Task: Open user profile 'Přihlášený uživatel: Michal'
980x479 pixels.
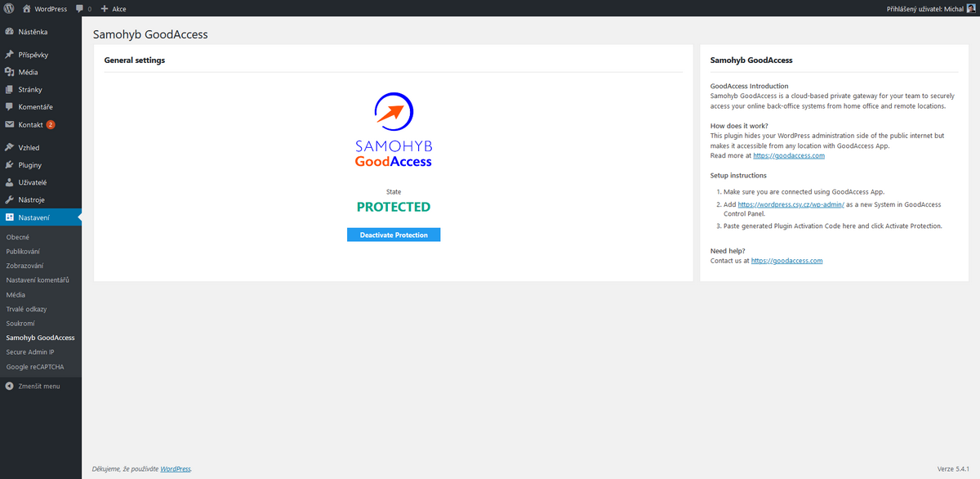Action: tap(924, 8)
